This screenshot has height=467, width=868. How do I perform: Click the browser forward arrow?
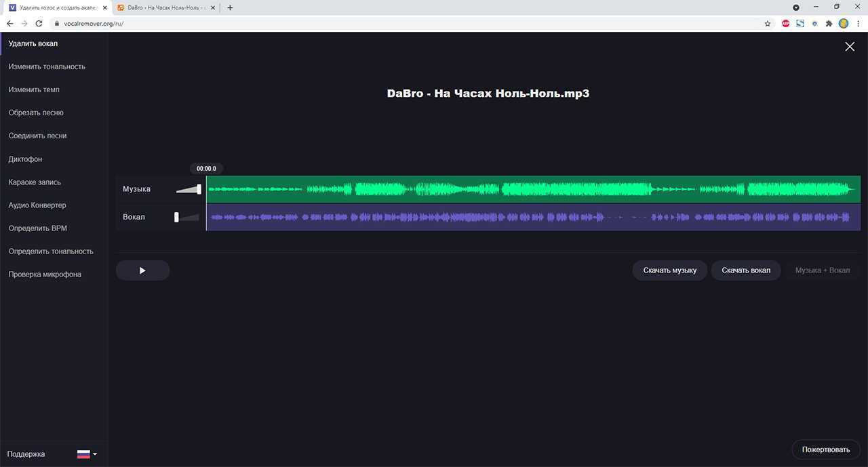click(x=24, y=23)
